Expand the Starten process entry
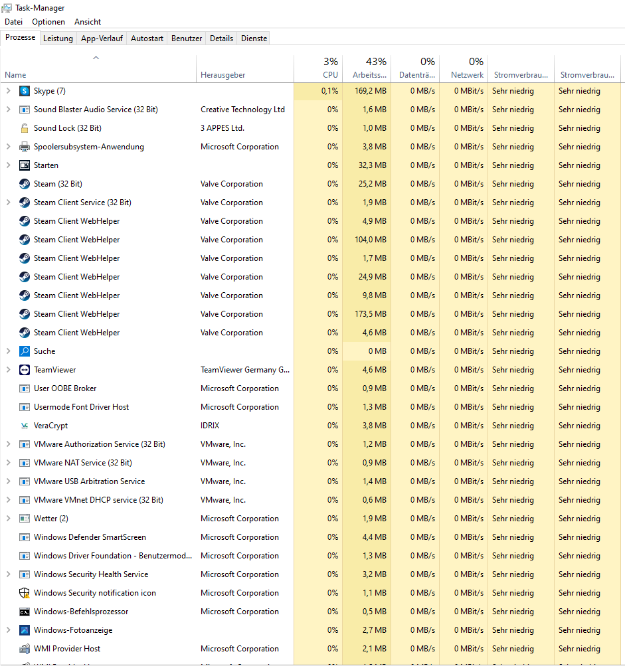The image size is (625, 672). tap(8, 165)
